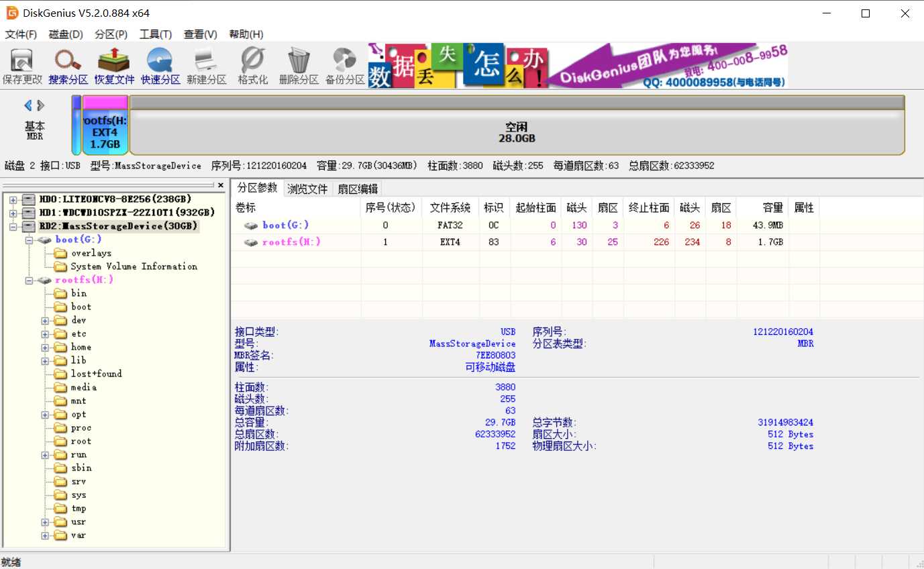The height and width of the screenshot is (569, 924).
Task: Expand the run folder in tree
Action: [x=45, y=455]
